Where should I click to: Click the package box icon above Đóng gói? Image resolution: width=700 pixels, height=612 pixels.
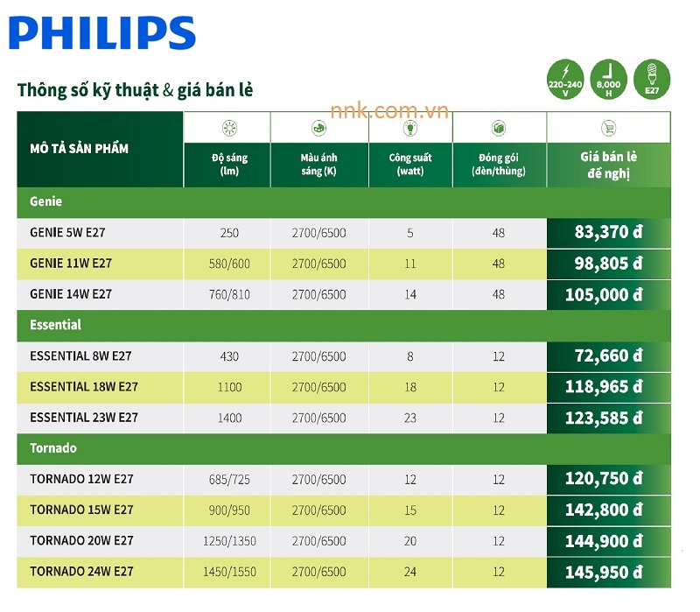pos(498,128)
